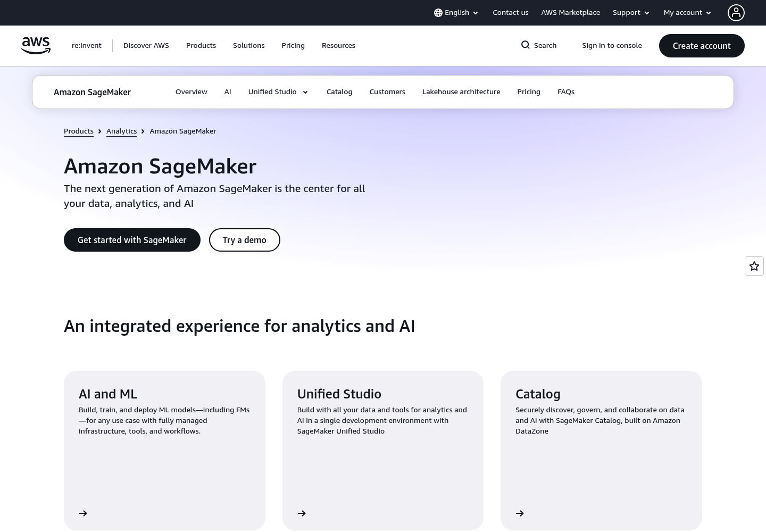
Task: Click the AWS logo
Action: point(36,46)
